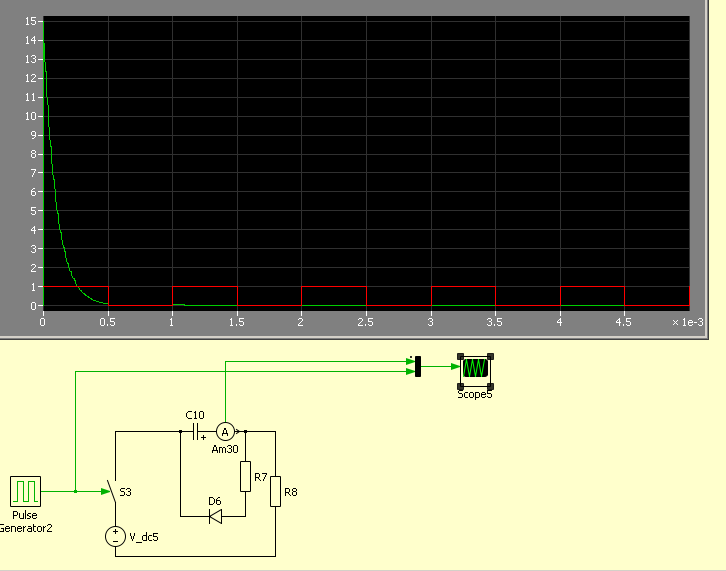The width and height of the screenshot is (726, 571).
Task: Click the R7 label
Action: point(261,477)
